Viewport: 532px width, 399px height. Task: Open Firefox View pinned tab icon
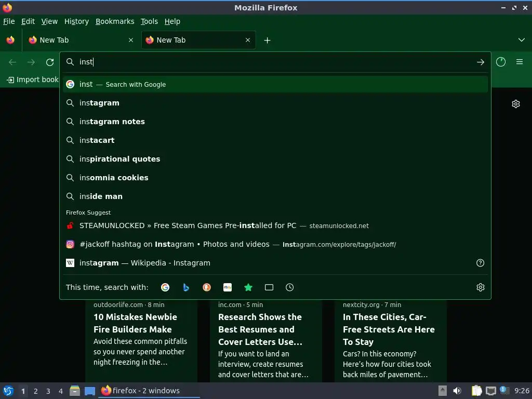(x=10, y=40)
